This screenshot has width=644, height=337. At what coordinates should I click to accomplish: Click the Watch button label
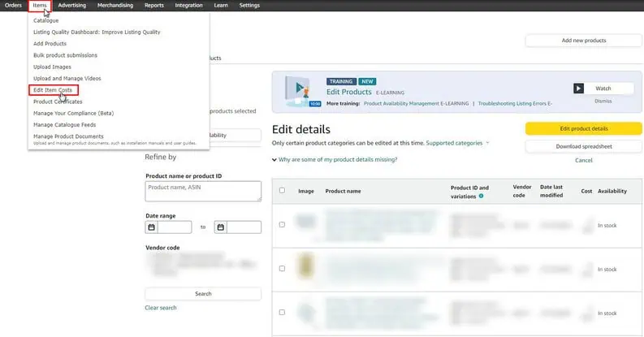click(x=603, y=89)
